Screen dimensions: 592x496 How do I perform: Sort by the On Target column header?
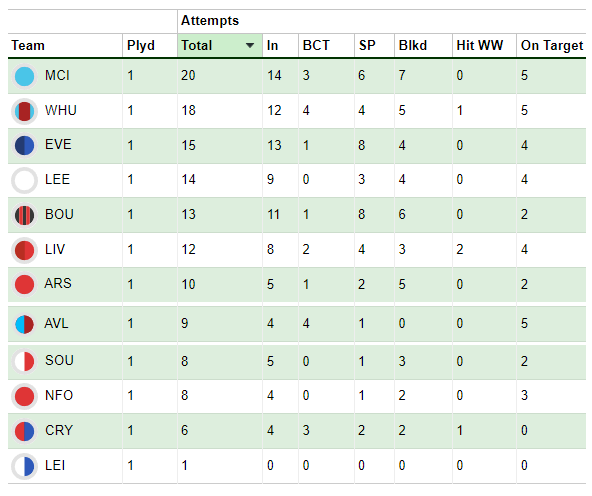552,45
